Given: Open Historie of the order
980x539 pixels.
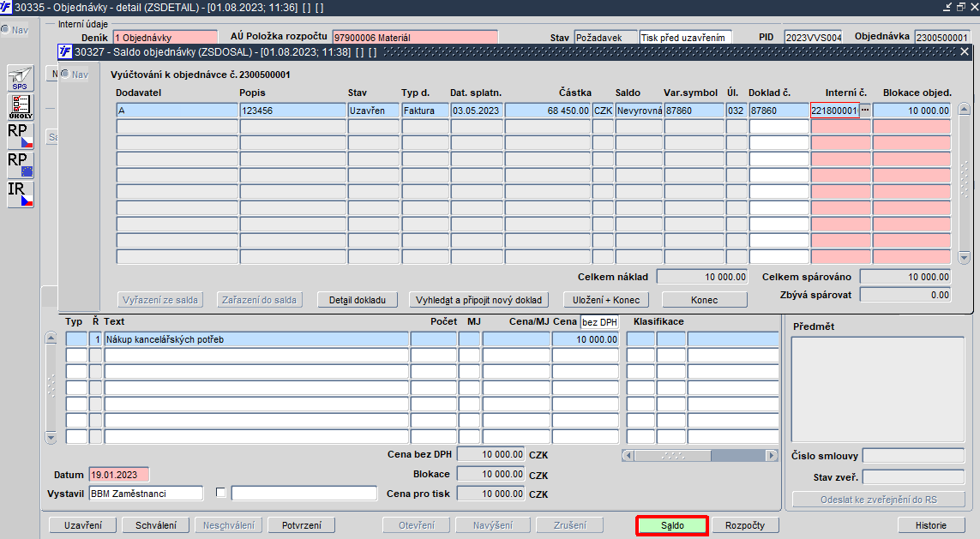Looking at the screenshot, I should 931,525.
